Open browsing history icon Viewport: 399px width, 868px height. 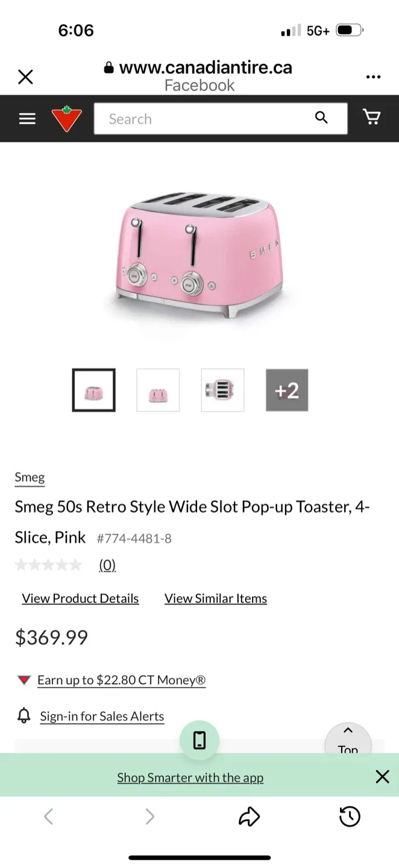point(349,816)
